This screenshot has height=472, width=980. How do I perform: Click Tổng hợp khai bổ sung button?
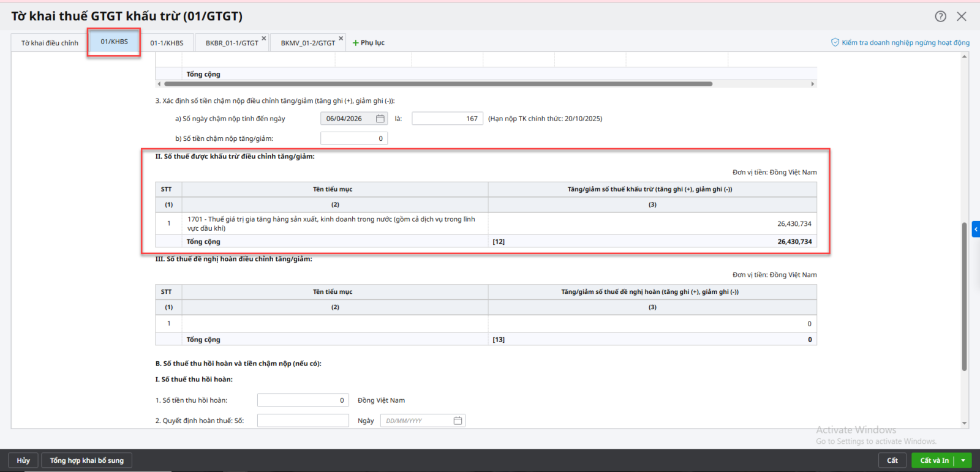(x=86, y=460)
